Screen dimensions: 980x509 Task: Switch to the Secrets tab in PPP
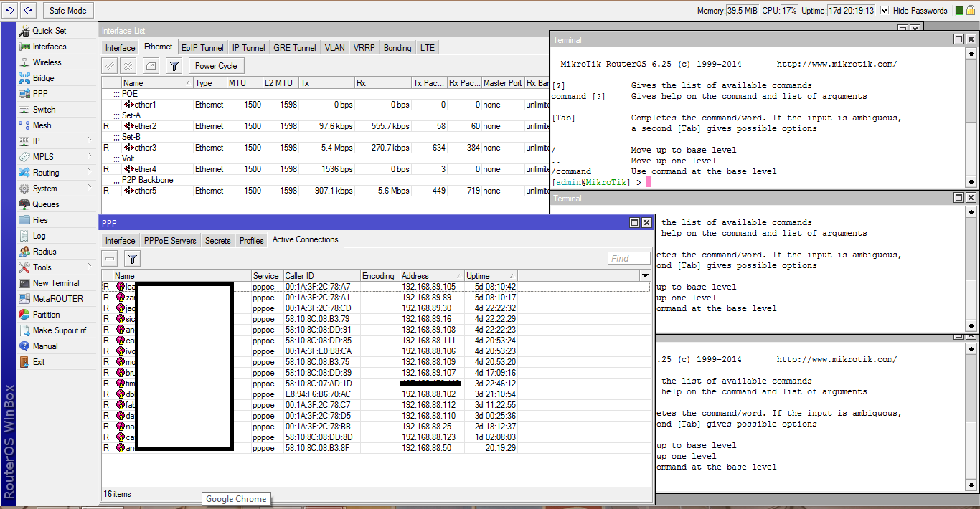(218, 241)
